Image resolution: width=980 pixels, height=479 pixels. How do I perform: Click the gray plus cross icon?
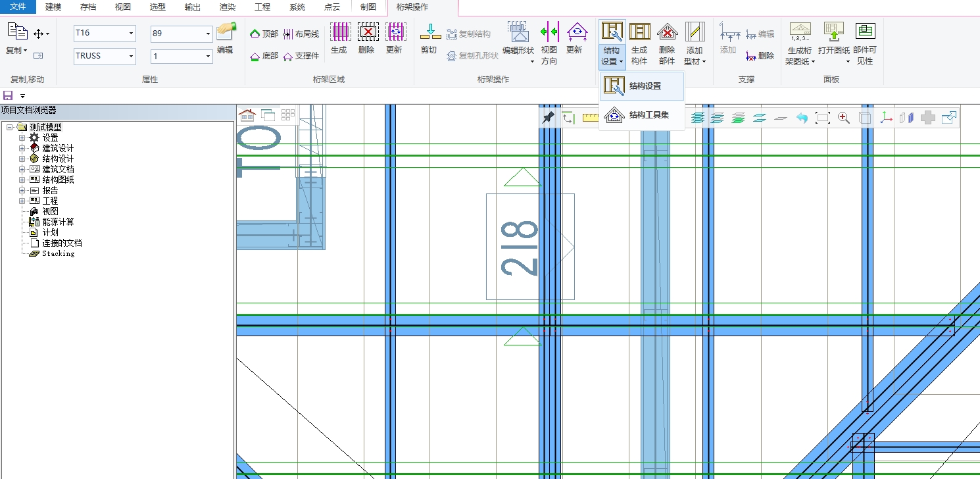tap(928, 118)
